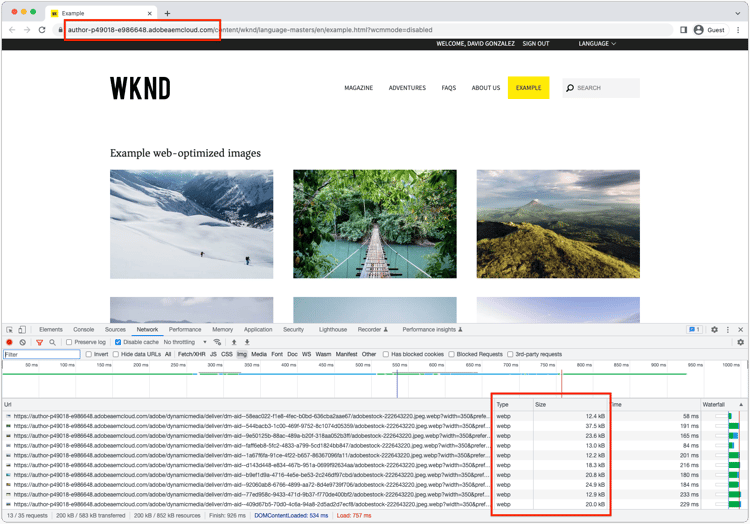The height and width of the screenshot is (524, 750).
Task: Stop recording network log
Action: coord(9,342)
